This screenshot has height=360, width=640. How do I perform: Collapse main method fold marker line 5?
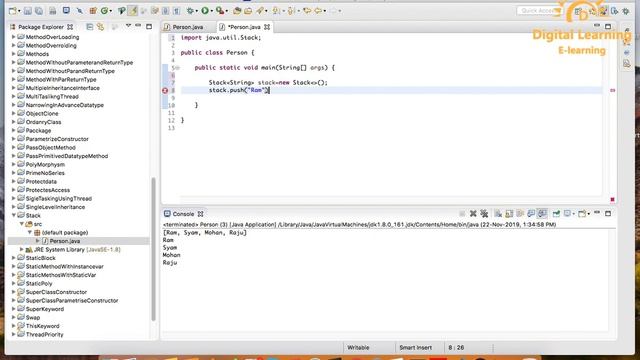[178, 68]
